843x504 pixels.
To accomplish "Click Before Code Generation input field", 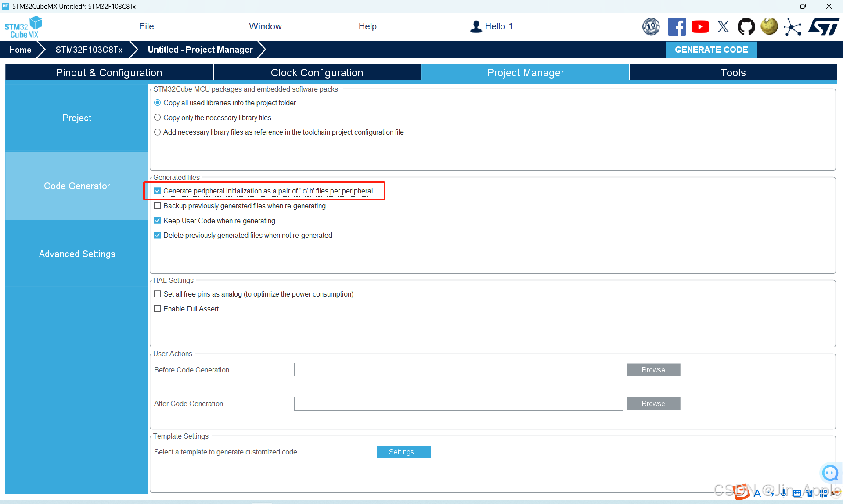I will 458,370.
